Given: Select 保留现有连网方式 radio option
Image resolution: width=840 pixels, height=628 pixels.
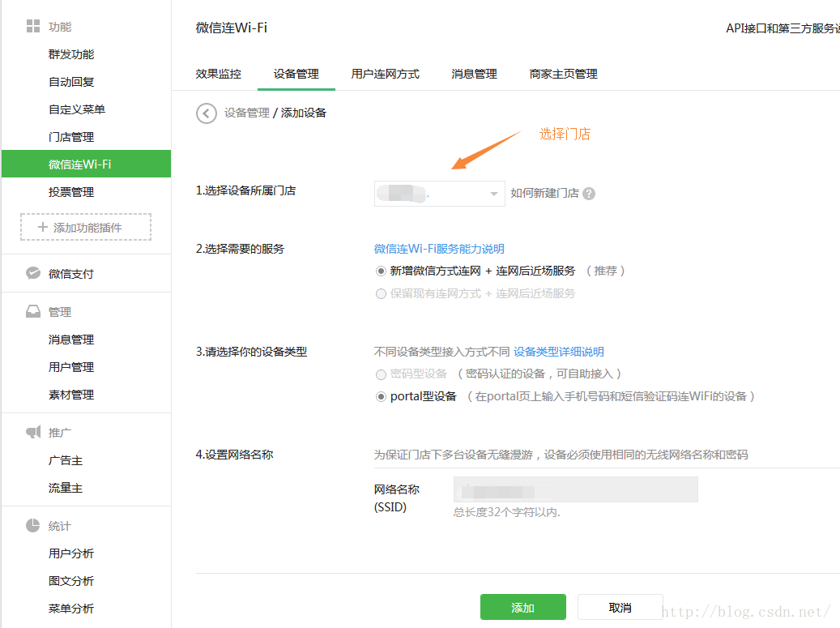Looking at the screenshot, I should (381, 293).
